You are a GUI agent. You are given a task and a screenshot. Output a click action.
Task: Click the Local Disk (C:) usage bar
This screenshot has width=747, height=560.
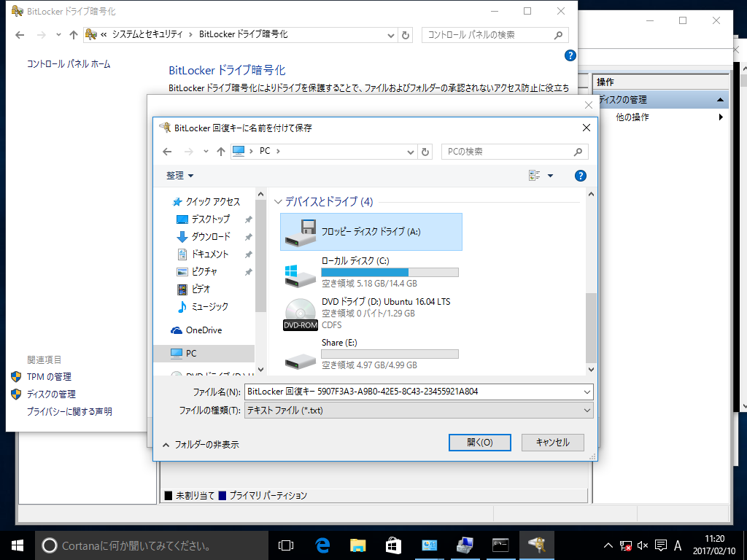(390, 273)
